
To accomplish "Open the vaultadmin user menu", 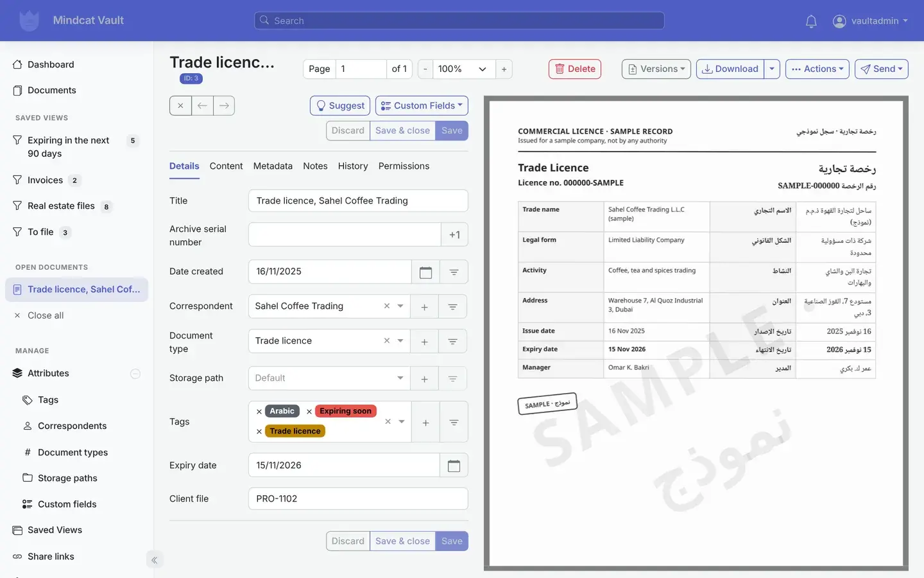I will 870,21.
